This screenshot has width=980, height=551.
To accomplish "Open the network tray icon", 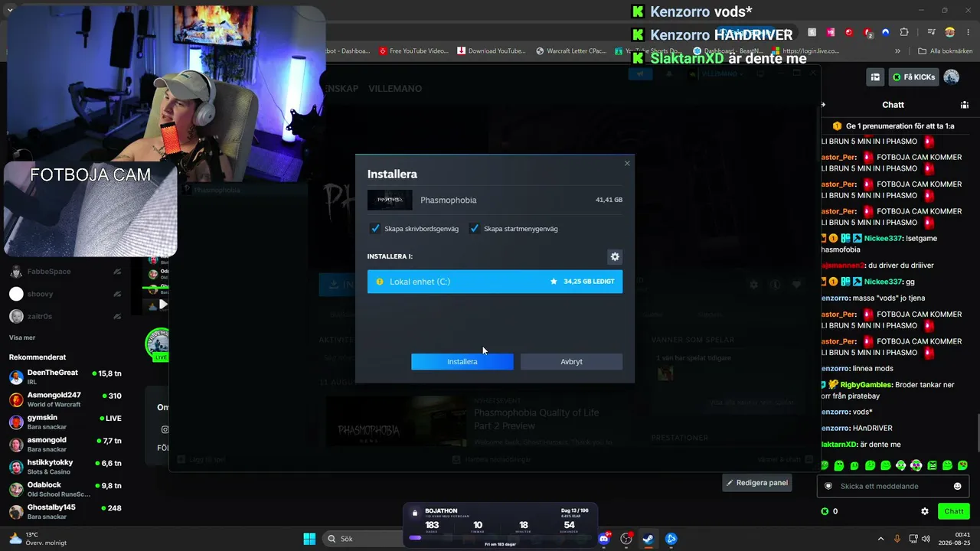I will [x=913, y=539].
